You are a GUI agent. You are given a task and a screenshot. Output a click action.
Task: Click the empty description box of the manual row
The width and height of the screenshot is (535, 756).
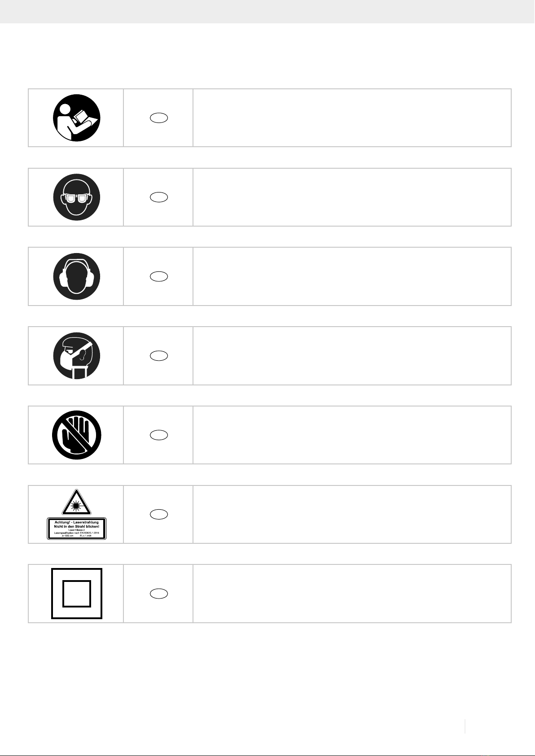pyautogui.click(x=352, y=118)
